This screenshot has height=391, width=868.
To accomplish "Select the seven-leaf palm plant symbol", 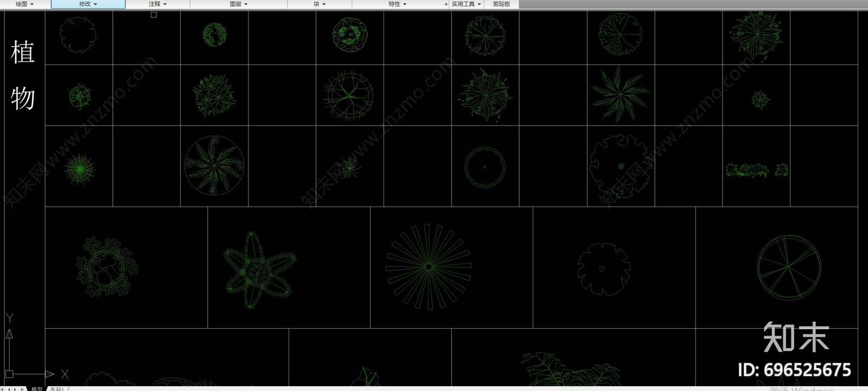I will (619, 94).
